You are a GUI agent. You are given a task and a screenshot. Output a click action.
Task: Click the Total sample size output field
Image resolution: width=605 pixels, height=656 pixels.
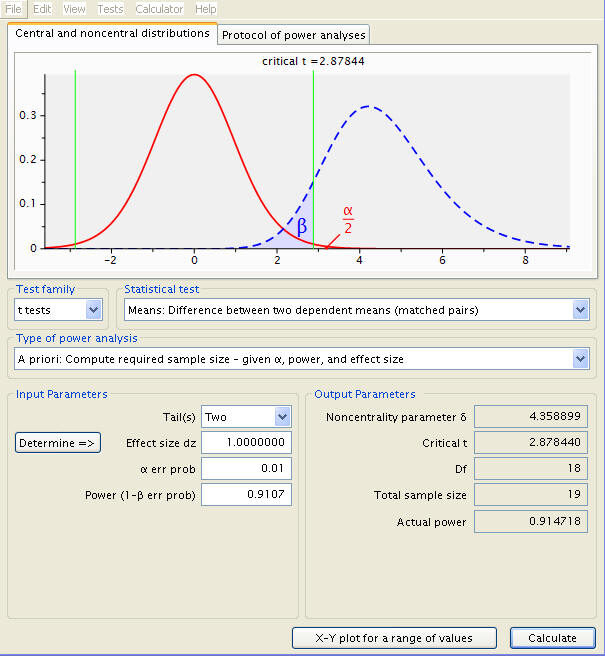(531, 495)
